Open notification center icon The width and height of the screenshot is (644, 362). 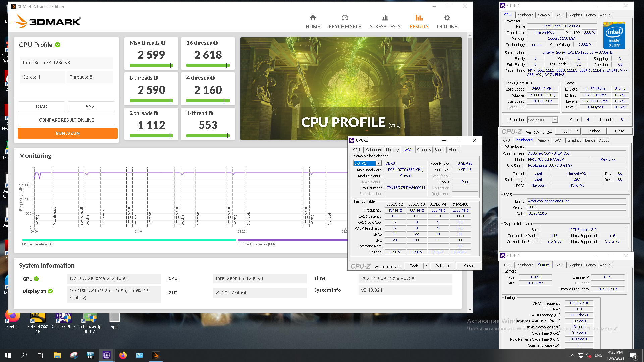coord(633,355)
